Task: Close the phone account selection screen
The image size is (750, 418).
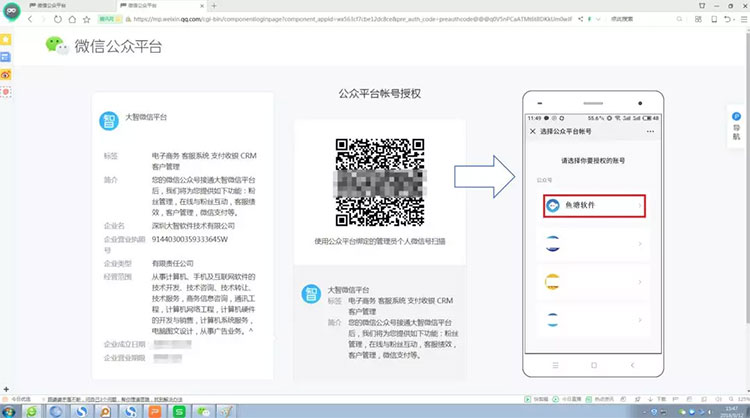Action: 532,131
